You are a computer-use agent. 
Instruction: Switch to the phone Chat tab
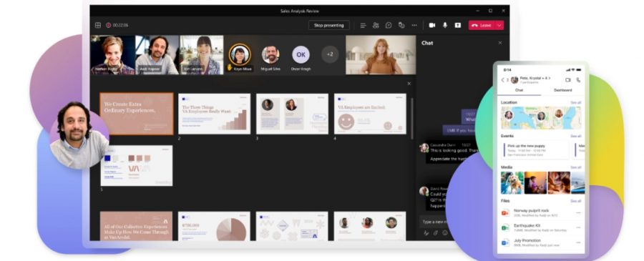point(519,90)
